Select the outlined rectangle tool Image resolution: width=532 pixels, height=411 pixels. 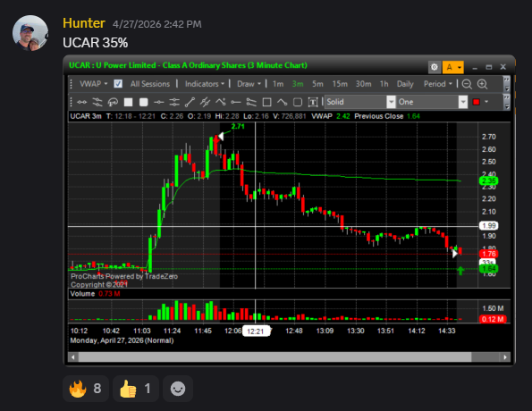(x=267, y=102)
